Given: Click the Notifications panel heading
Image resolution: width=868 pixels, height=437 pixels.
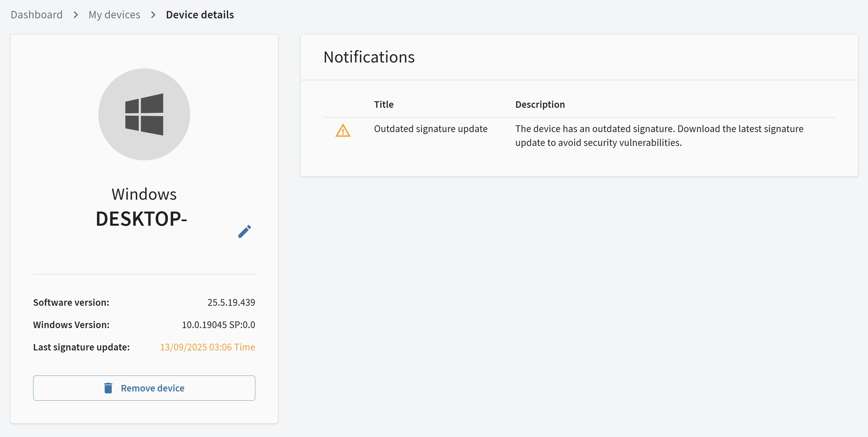Looking at the screenshot, I should (x=369, y=57).
